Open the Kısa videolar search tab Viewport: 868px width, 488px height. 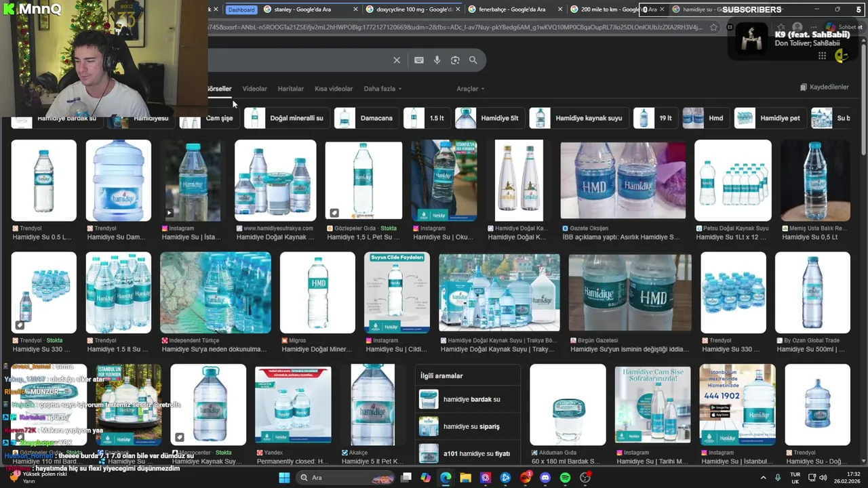(334, 89)
